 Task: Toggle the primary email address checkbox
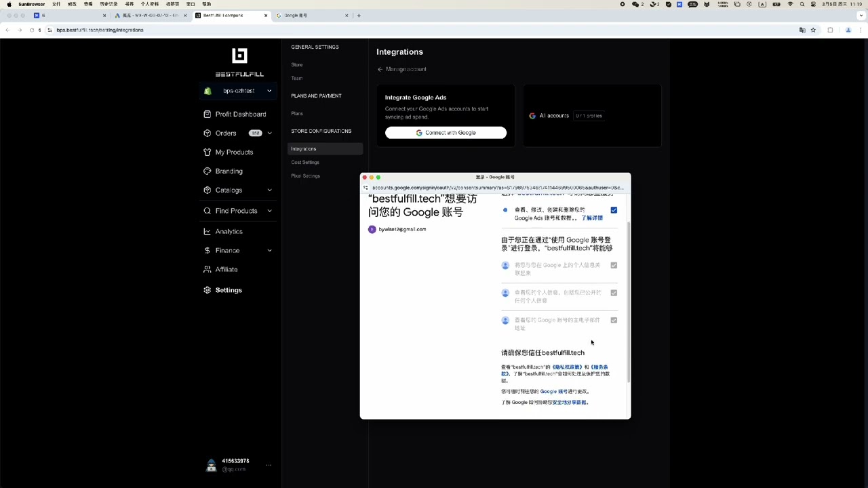(x=614, y=320)
